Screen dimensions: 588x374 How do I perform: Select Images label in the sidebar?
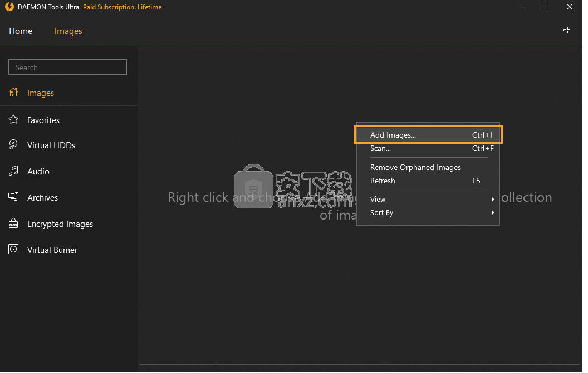[41, 93]
